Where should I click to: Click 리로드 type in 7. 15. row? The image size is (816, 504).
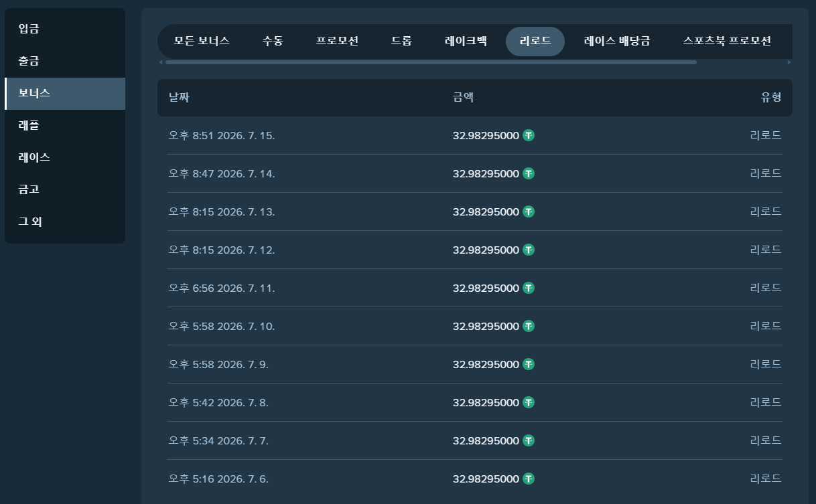pos(766,135)
